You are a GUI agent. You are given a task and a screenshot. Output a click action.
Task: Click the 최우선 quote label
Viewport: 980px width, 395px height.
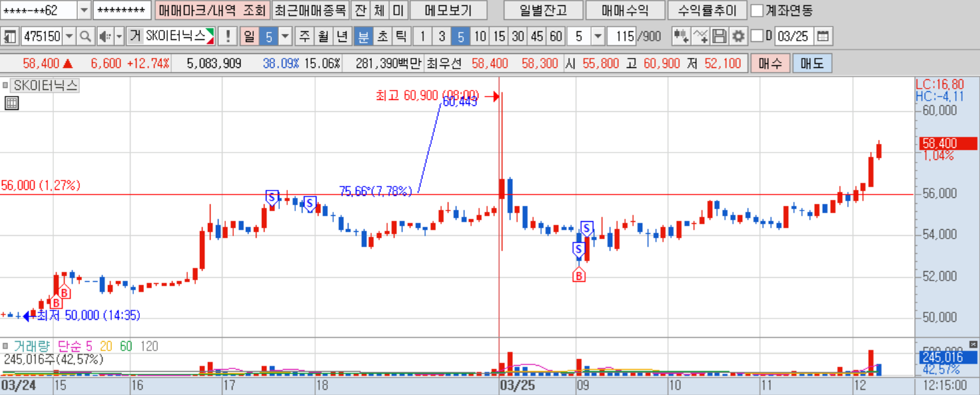coord(444,64)
